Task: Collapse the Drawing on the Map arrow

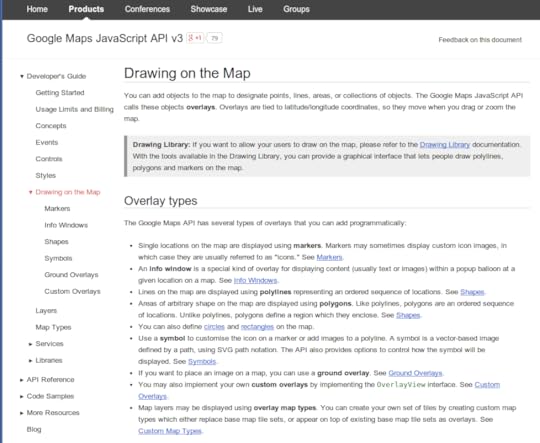Action: coord(30,192)
